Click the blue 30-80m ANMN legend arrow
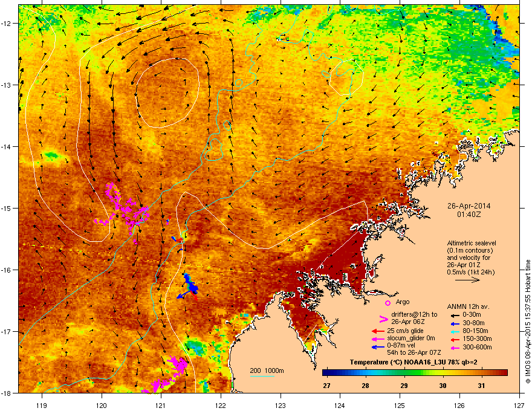 click(x=454, y=323)
